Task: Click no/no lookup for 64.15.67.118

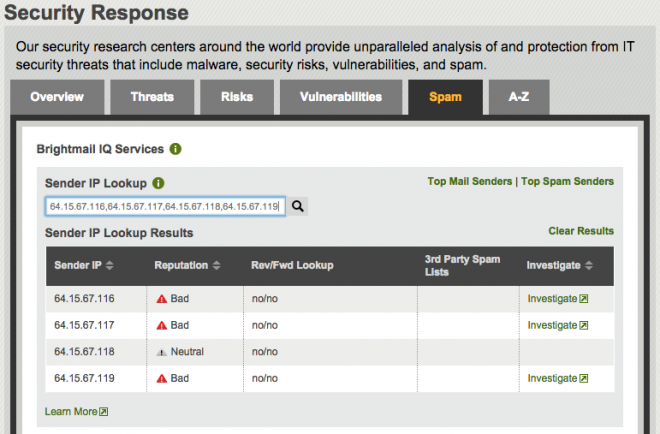Action: coord(265,352)
